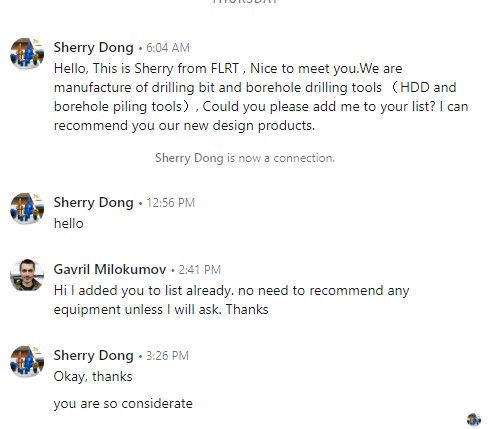Select the 'Okay, thanks' message
Image resolution: width=490 pixels, height=429 pixels.
[93, 377]
